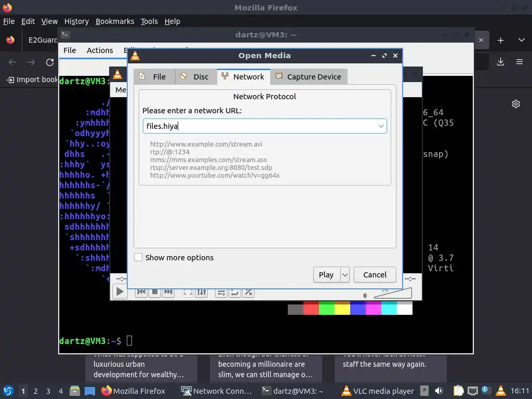
Task: Open new tab settings gear in Firefox
Action: click(516, 104)
